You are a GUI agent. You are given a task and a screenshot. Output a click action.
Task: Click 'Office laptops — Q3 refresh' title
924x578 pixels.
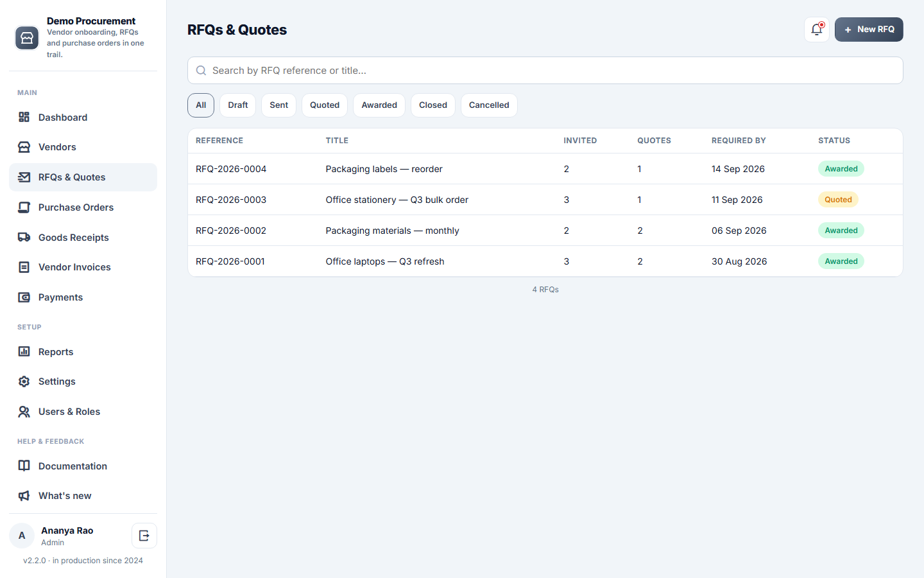(385, 261)
